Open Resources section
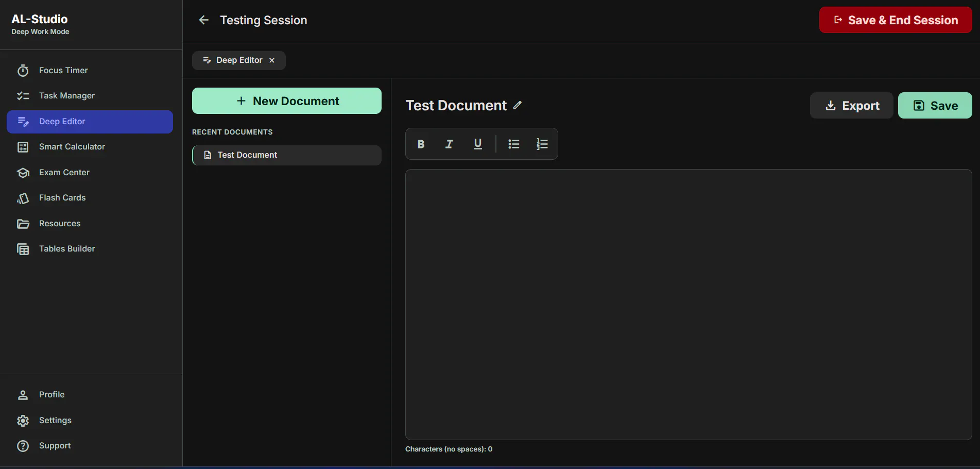The image size is (980, 469). (90, 224)
